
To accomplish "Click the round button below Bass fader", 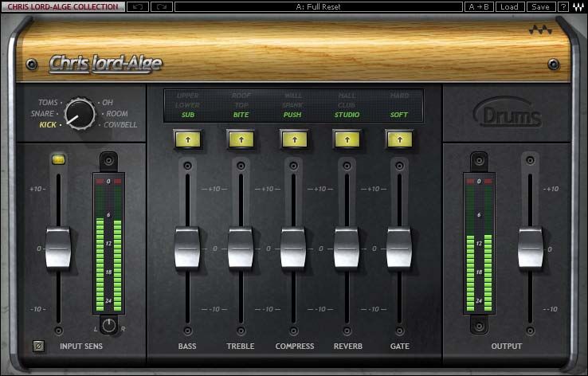I will 188,331.
